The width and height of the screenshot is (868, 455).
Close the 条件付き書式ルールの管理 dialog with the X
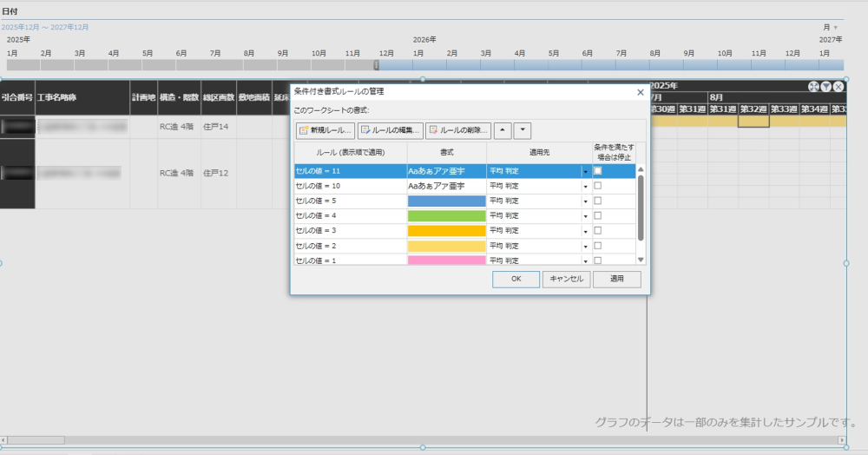tap(641, 92)
